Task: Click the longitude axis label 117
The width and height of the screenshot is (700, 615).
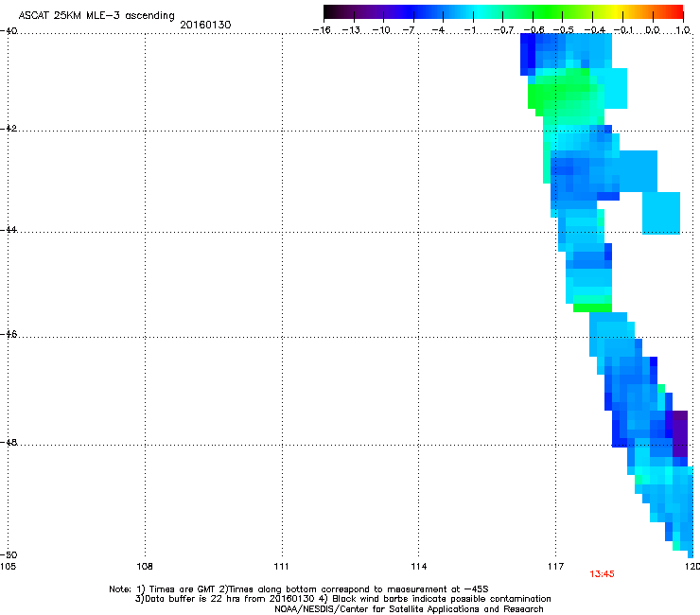Action: point(556,567)
